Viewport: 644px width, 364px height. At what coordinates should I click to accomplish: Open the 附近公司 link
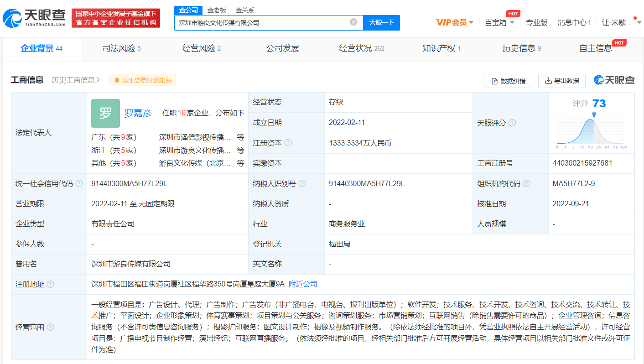coord(303,284)
